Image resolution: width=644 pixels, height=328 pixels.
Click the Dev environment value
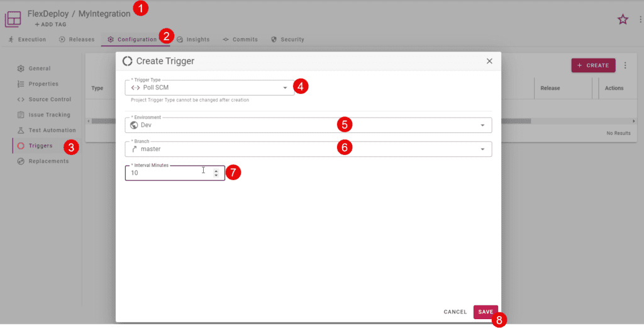click(x=146, y=125)
